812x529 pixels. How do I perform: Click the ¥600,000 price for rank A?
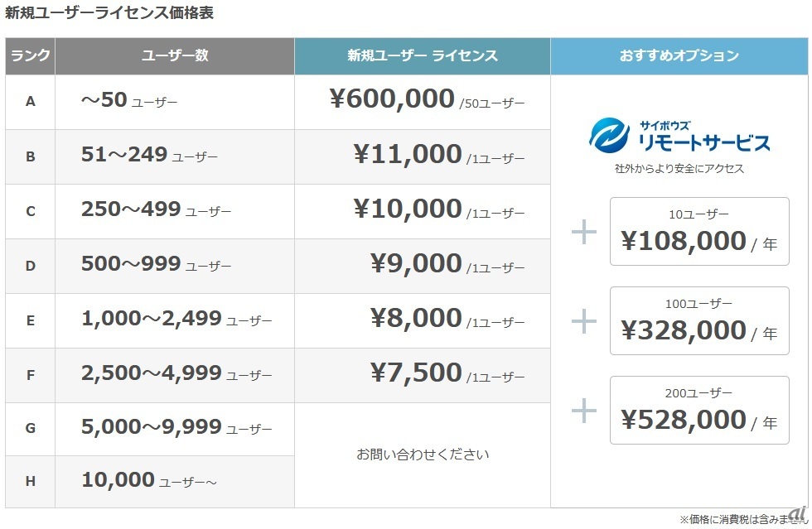[392, 100]
